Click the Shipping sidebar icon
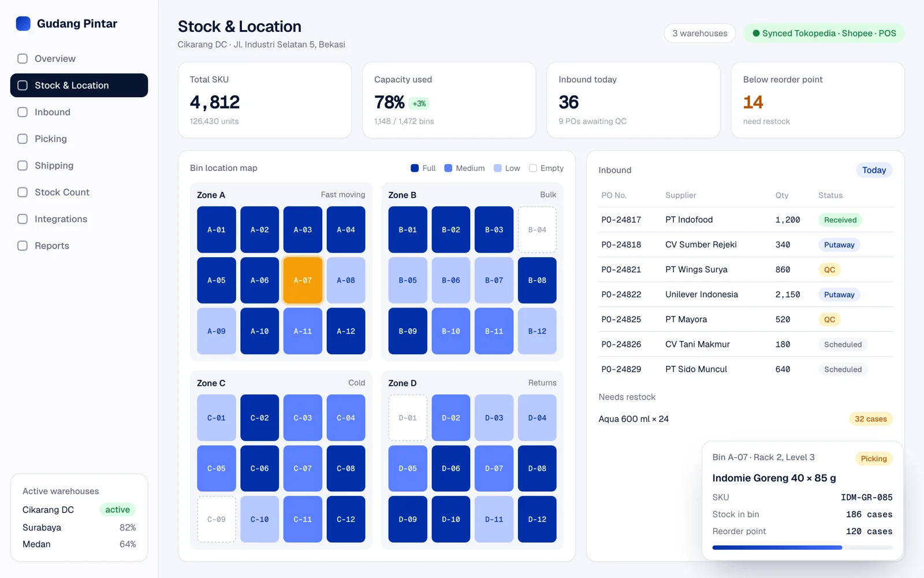 tap(23, 165)
